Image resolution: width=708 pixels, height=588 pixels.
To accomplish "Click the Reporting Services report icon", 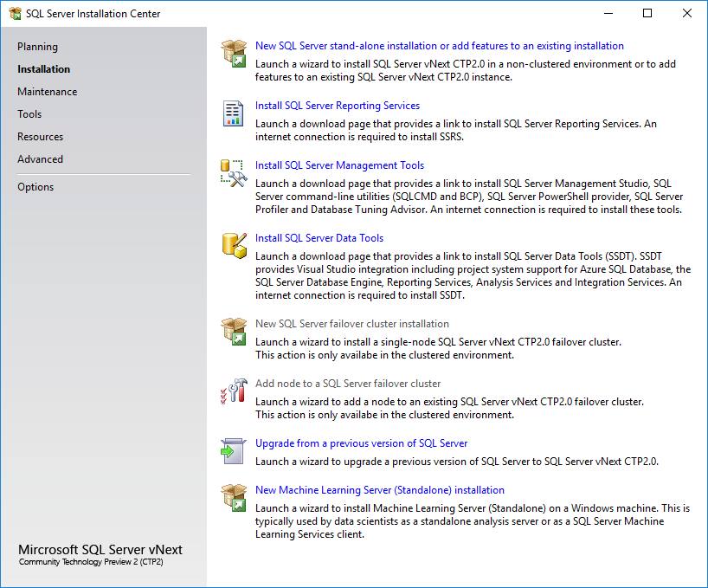I will click(234, 113).
